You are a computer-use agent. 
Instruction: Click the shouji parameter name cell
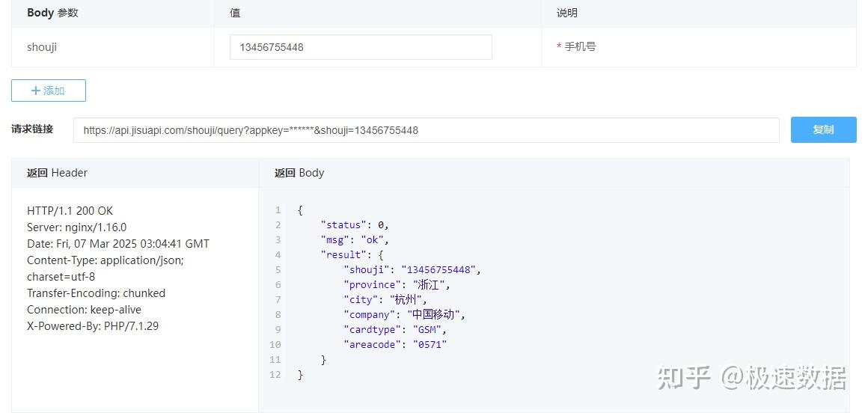pyautogui.click(x=42, y=47)
